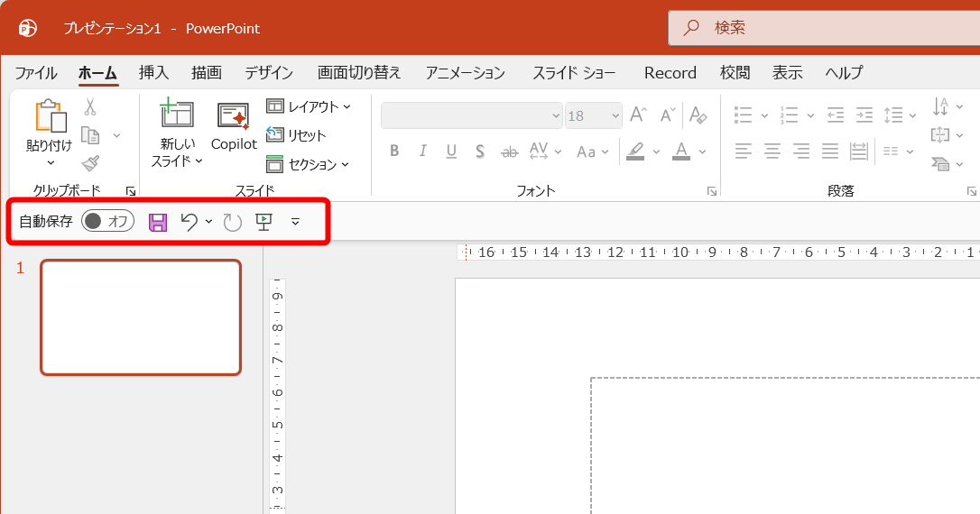Open the font color dropdown arrow
Image resolution: width=980 pixels, height=514 pixels.
coord(702,151)
